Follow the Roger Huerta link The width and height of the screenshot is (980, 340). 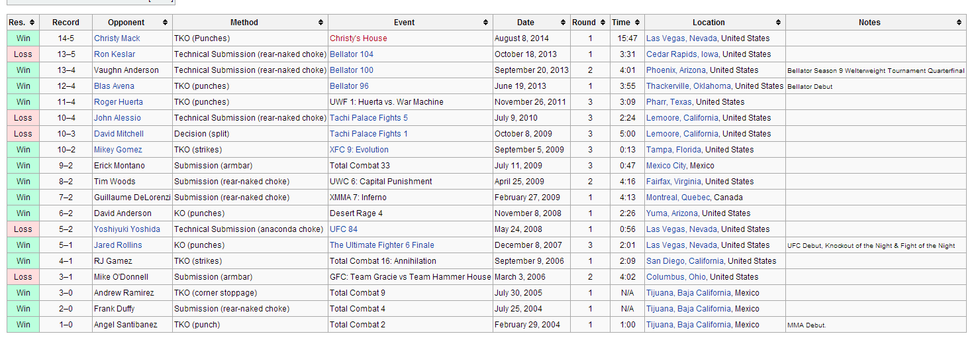pyautogui.click(x=118, y=102)
